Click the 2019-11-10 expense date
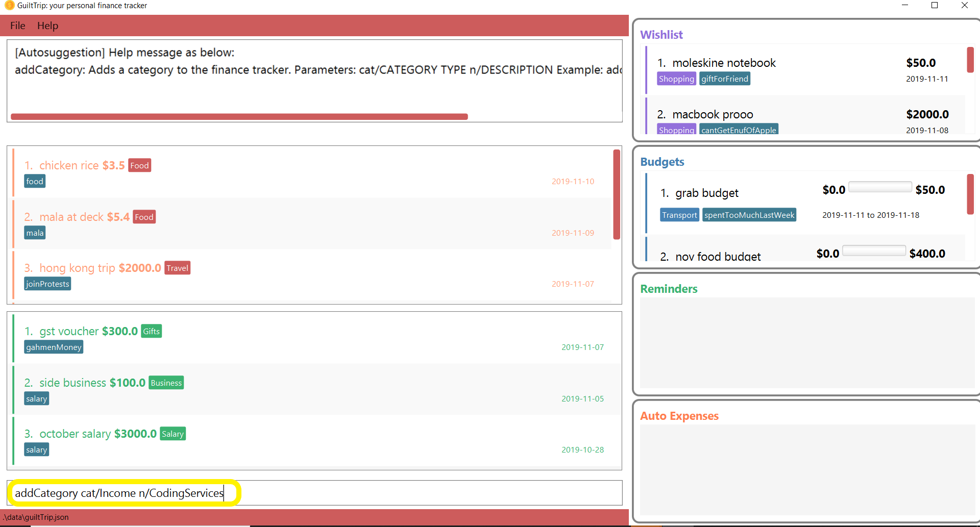The image size is (980, 527). 573,181
